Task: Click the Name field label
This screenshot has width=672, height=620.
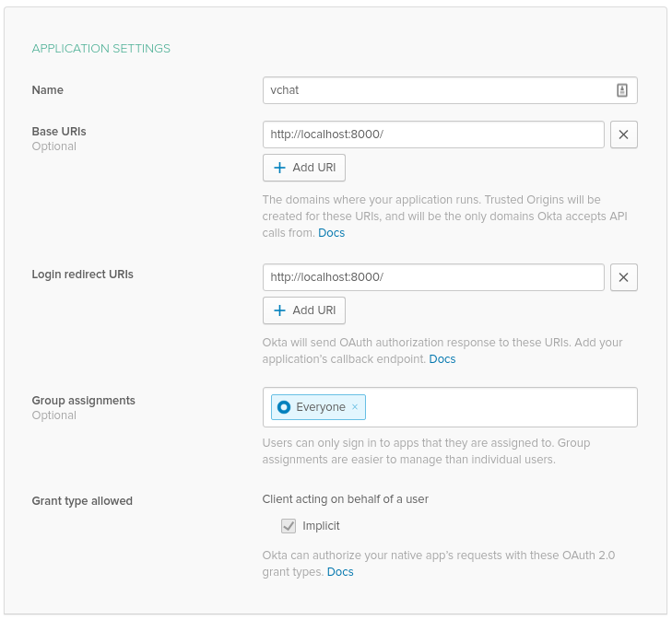Action: pos(48,90)
